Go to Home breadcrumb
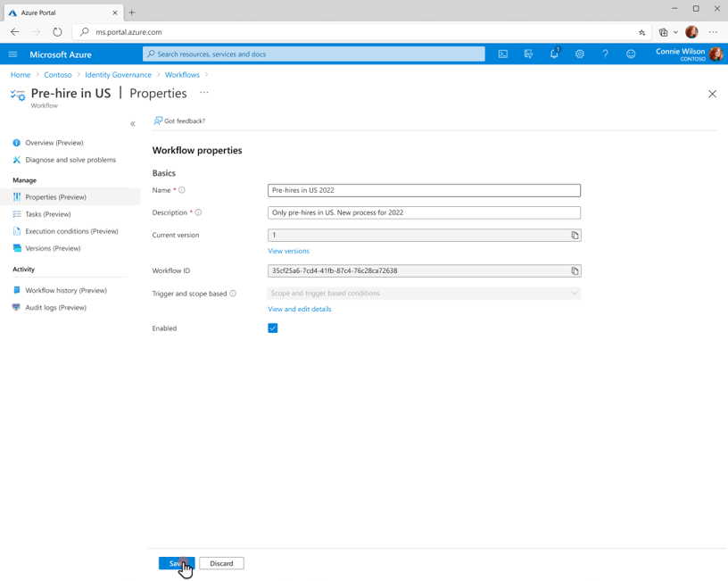The height and width of the screenshot is (581, 728). [x=21, y=75]
